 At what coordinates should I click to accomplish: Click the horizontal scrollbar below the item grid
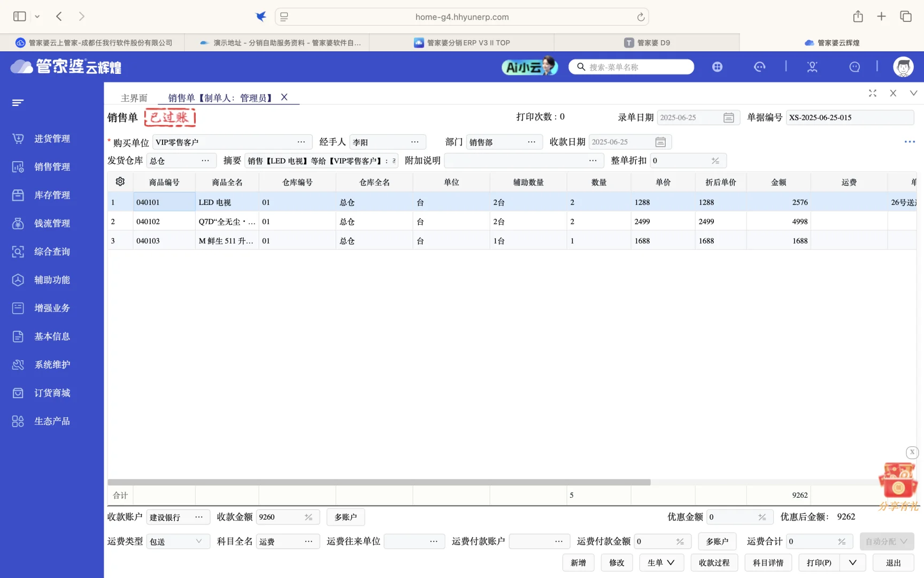coord(380,482)
